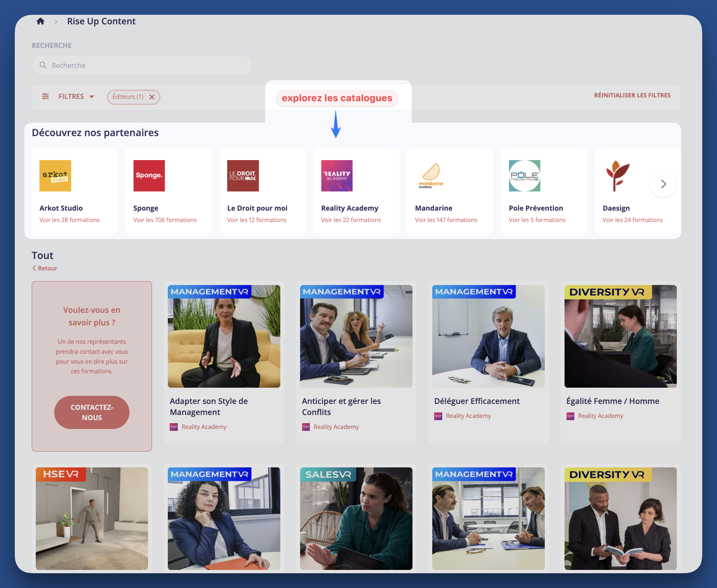The height and width of the screenshot is (588, 717).
Task: Click the Mandarine partner name
Action: pyautogui.click(x=433, y=208)
